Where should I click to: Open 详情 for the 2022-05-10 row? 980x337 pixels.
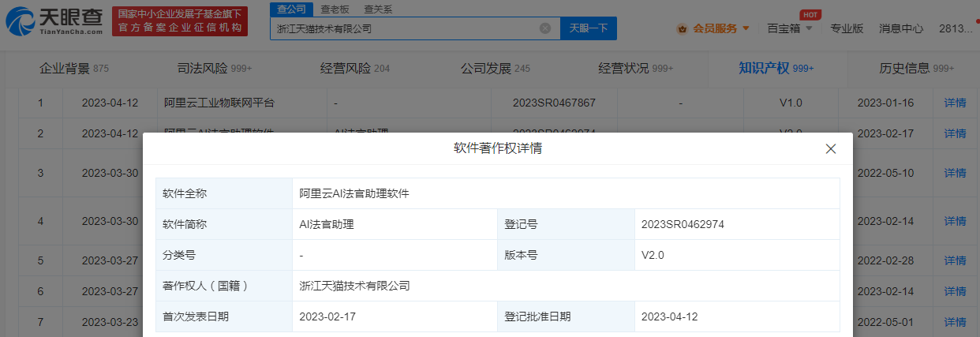[x=956, y=173]
